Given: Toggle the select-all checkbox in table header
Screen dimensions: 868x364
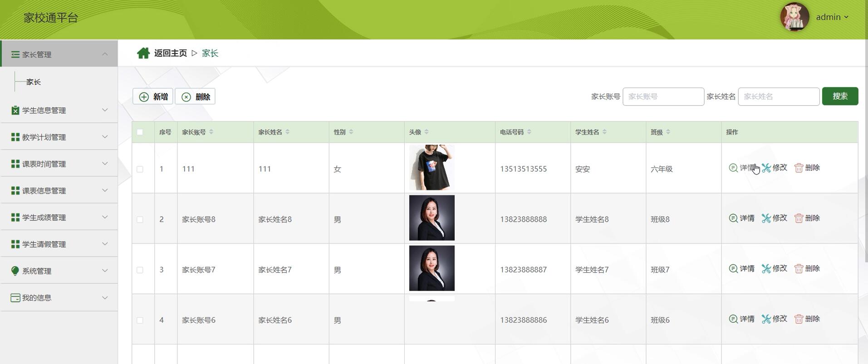Looking at the screenshot, I should (140, 132).
